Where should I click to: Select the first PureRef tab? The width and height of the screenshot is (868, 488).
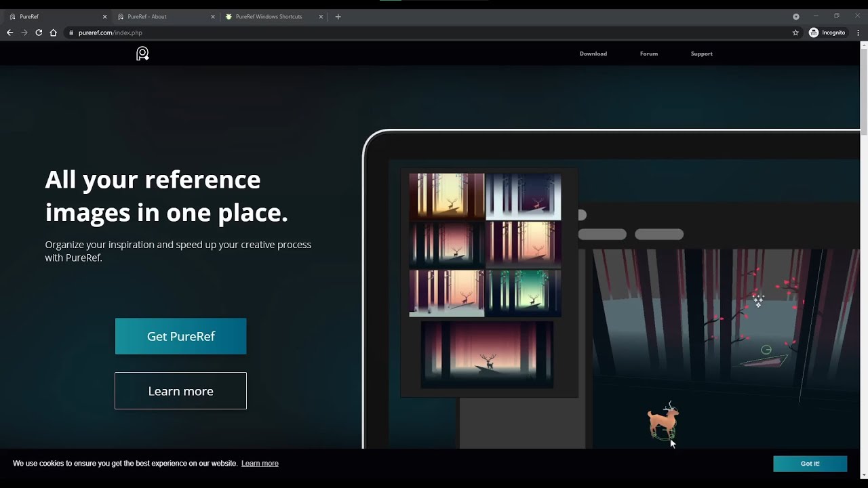coord(58,16)
